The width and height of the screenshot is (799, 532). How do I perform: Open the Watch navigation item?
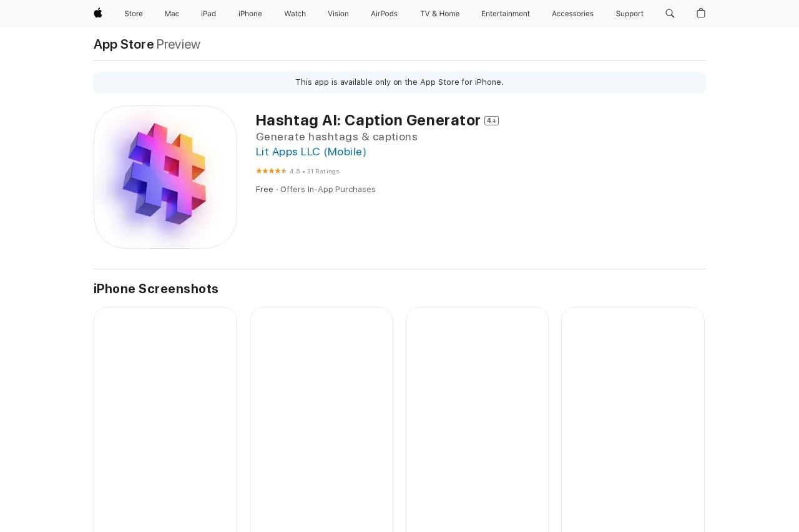(x=295, y=14)
